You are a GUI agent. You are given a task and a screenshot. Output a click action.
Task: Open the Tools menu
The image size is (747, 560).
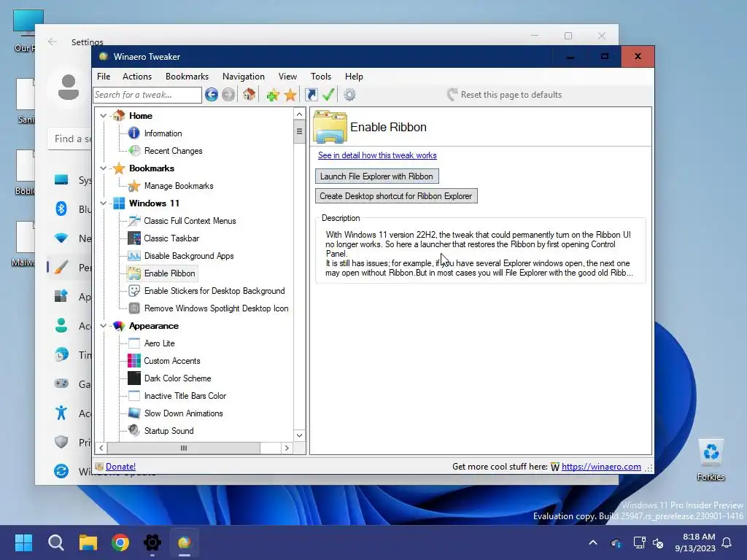[321, 76]
